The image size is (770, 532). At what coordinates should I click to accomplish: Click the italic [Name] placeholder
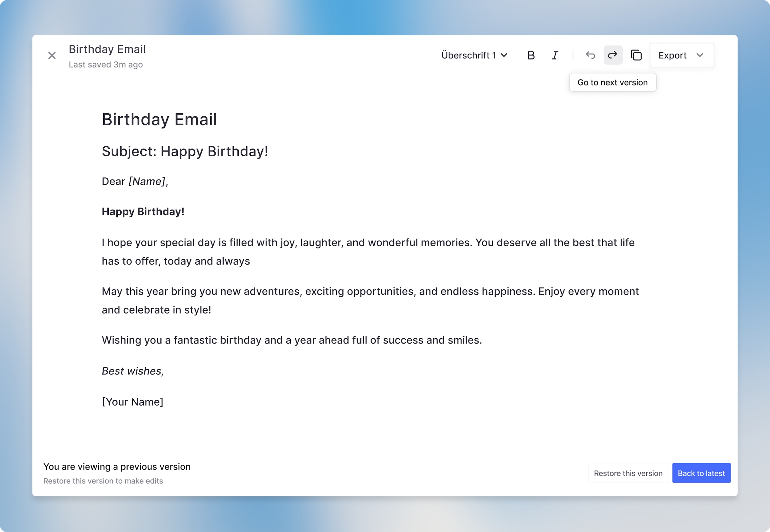[147, 181]
